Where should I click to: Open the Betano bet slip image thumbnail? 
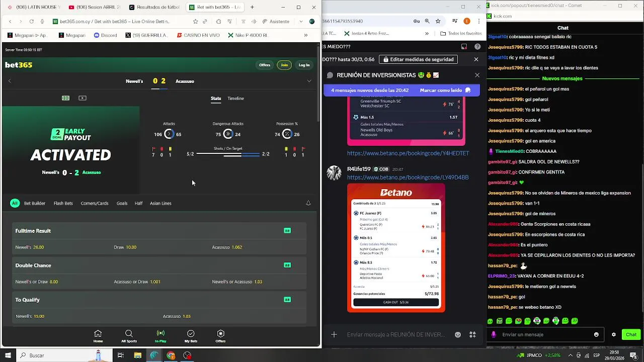(x=396, y=248)
